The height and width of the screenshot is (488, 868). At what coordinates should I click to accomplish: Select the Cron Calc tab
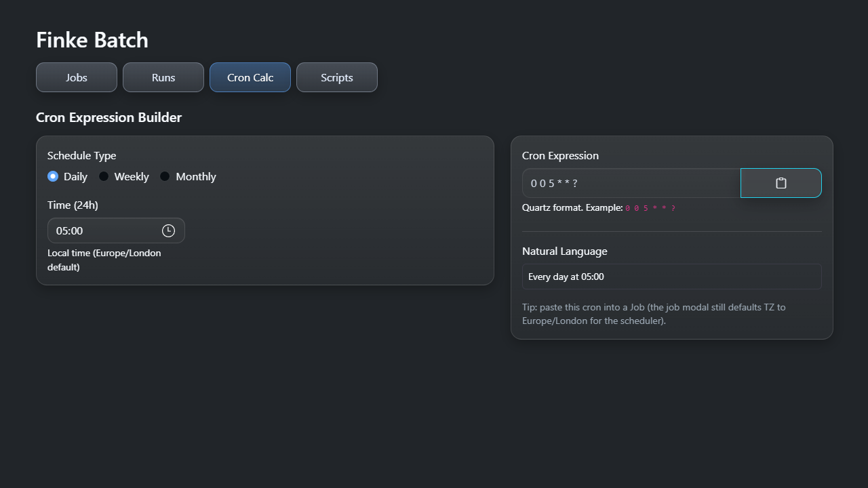[250, 77]
